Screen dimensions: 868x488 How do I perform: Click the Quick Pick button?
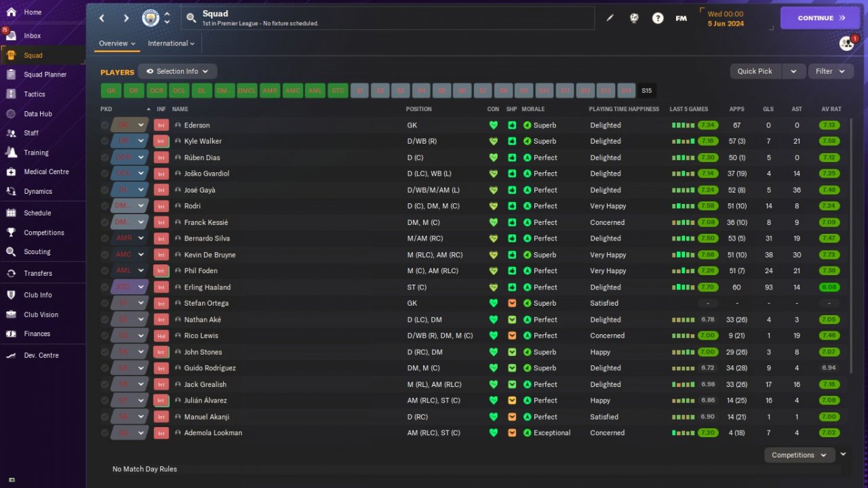[x=755, y=71]
